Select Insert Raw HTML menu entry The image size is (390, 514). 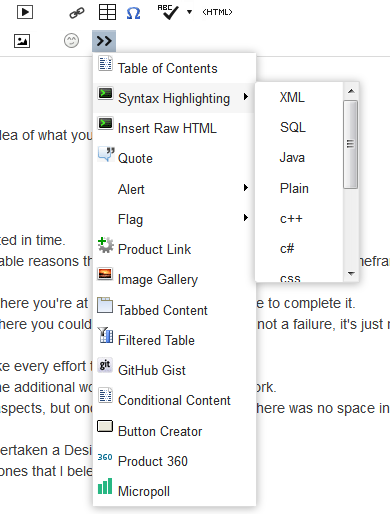[174, 128]
